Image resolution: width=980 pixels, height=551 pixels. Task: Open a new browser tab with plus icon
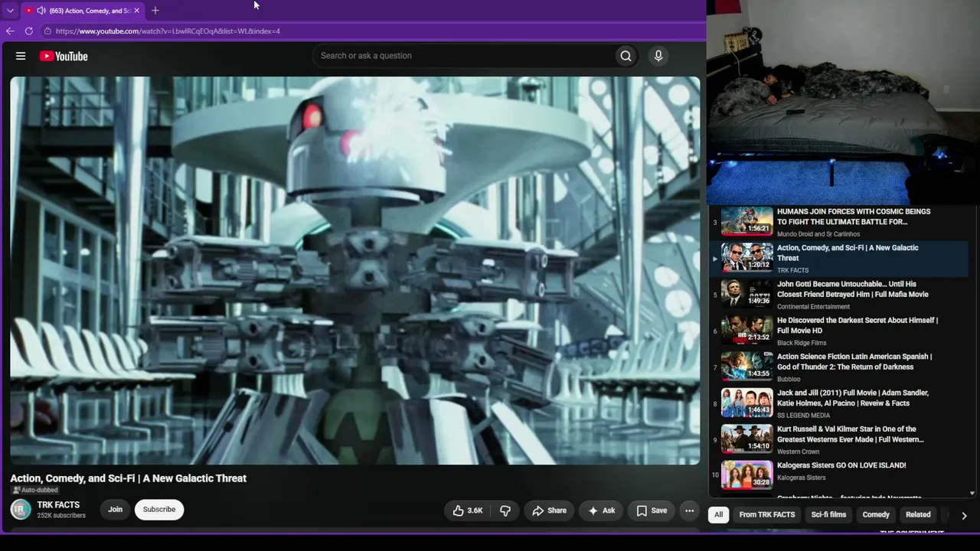[155, 11]
